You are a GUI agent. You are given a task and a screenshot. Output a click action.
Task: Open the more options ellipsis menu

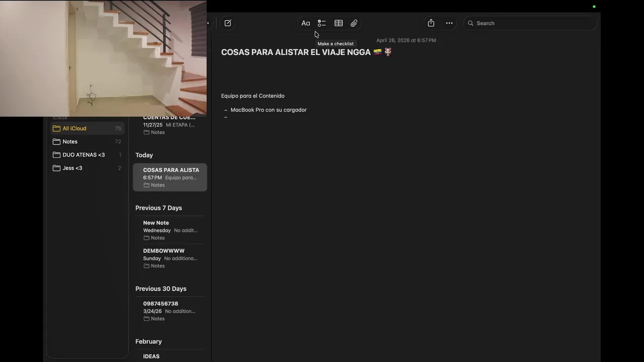pyautogui.click(x=449, y=23)
